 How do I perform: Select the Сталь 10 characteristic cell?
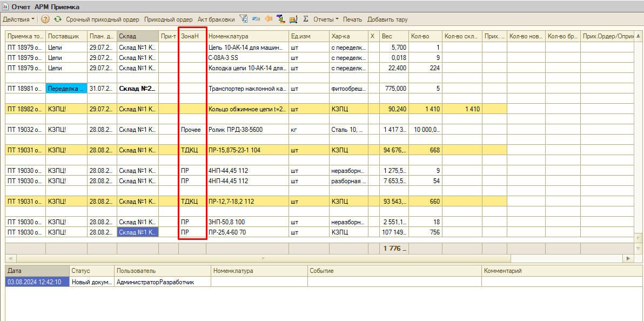(x=348, y=130)
